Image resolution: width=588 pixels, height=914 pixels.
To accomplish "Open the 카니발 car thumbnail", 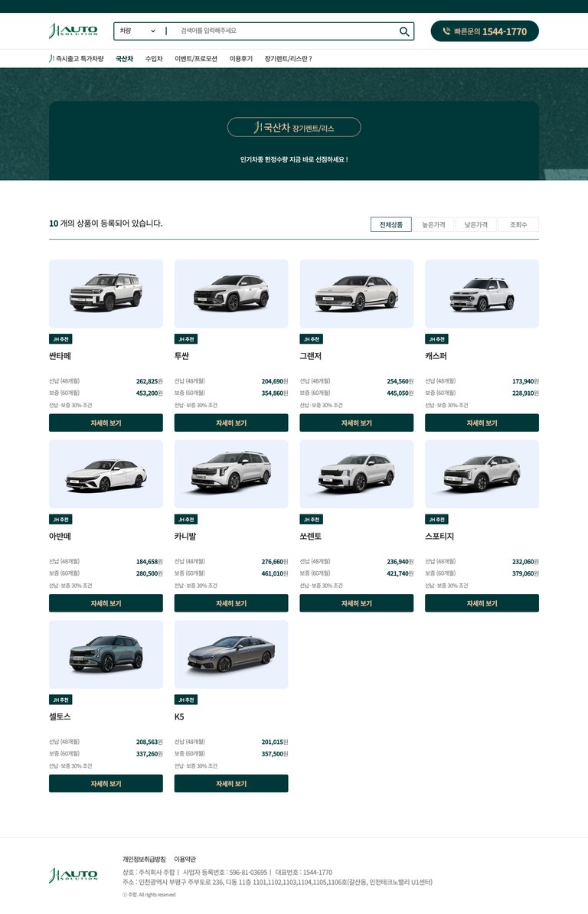I will click(230, 474).
